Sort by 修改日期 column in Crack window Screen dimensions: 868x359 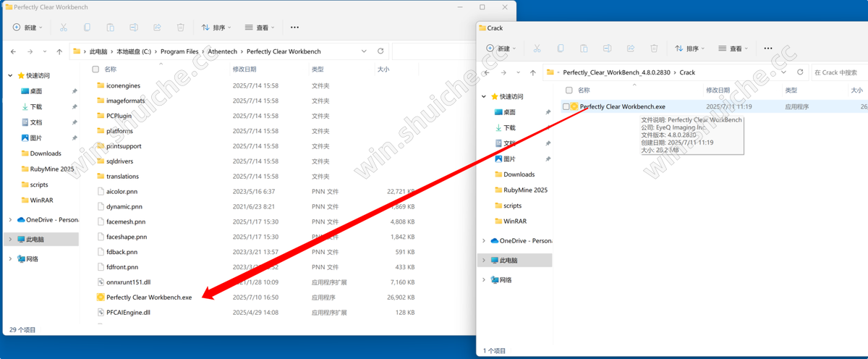pos(719,90)
